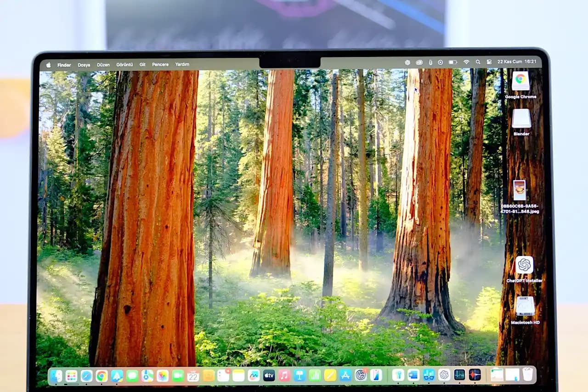Open the Görüntü menu
Image resolution: width=588 pixels, height=392 pixels.
pyautogui.click(x=124, y=65)
